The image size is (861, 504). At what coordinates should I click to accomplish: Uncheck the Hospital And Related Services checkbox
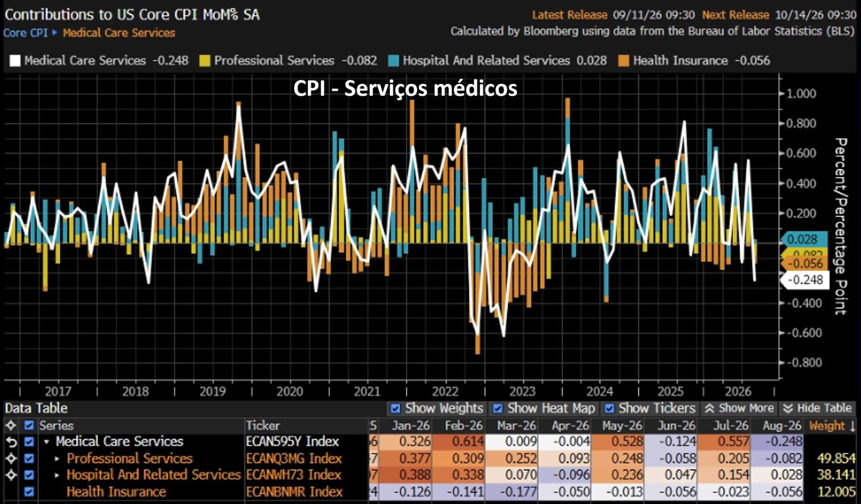[29, 474]
